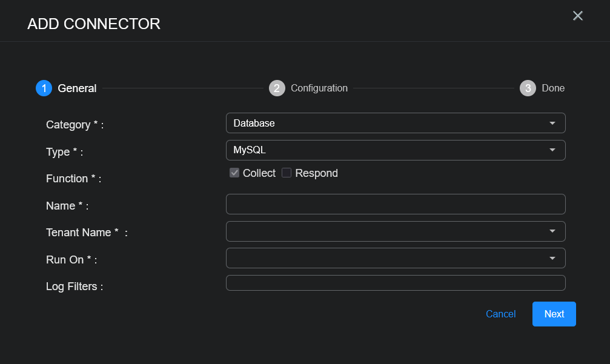Image resolution: width=610 pixels, height=364 pixels.
Task: Click the step 1 circle icon
Action: point(44,88)
